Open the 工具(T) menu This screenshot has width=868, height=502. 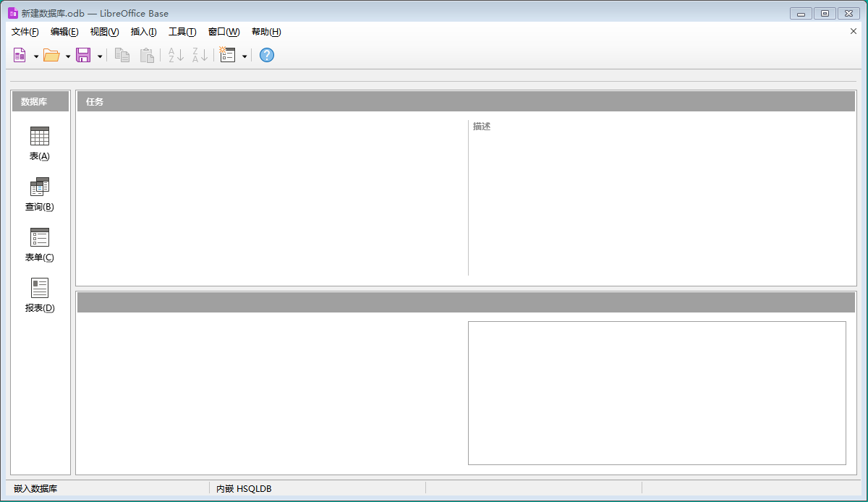click(182, 32)
